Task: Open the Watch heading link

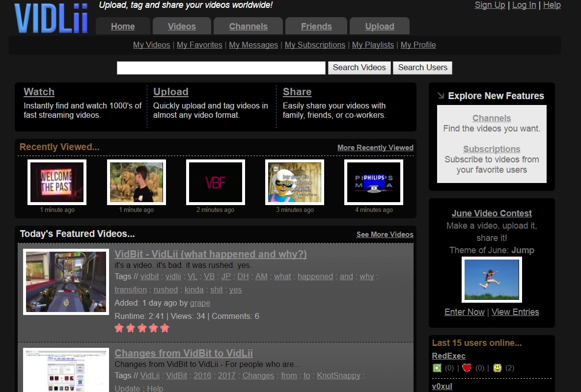Action: tap(39, 92)
